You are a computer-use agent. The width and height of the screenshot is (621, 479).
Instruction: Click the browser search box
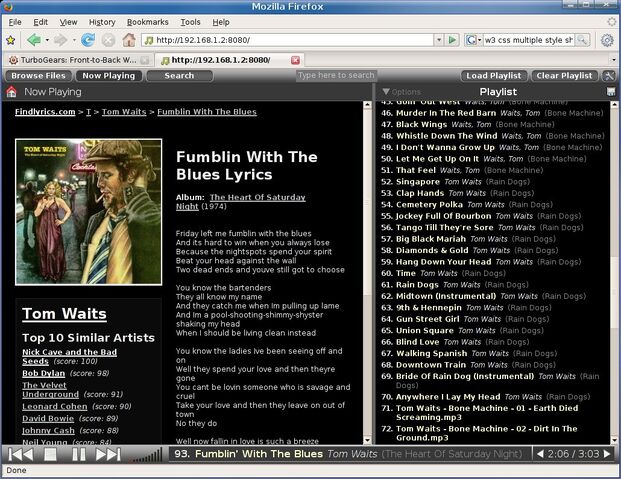529,40
